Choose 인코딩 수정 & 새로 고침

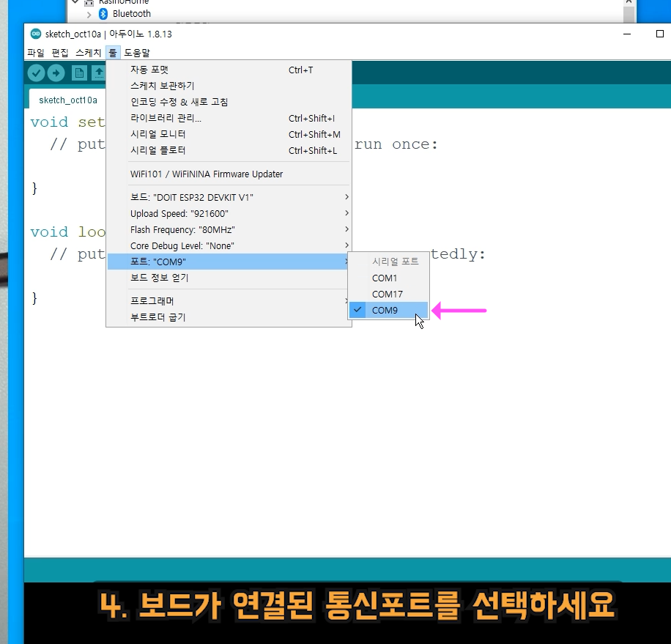point(229,102)
